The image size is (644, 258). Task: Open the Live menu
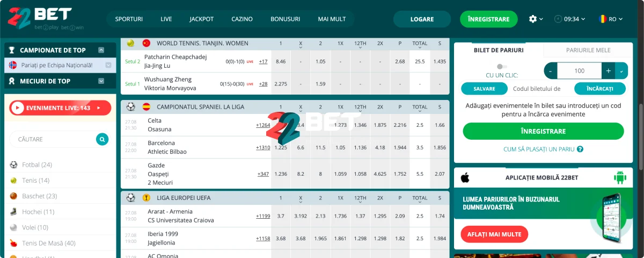pos(166,19)
